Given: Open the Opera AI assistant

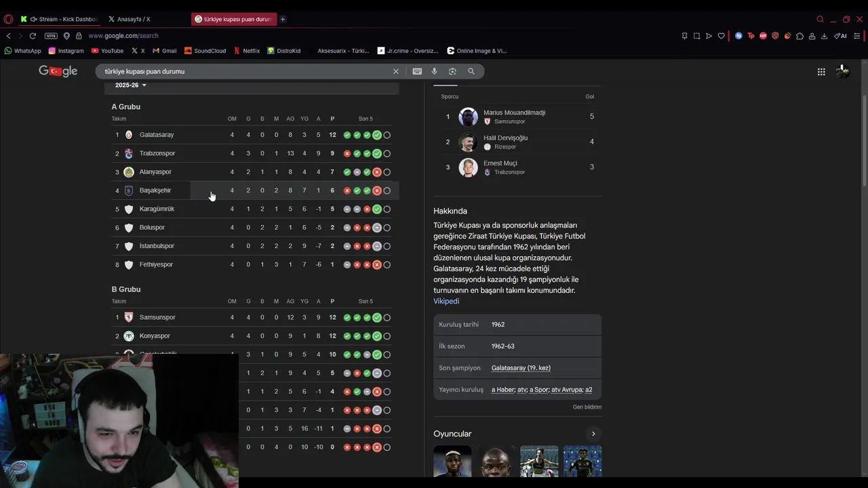Looking at the screenshot, I should point(840,36).
